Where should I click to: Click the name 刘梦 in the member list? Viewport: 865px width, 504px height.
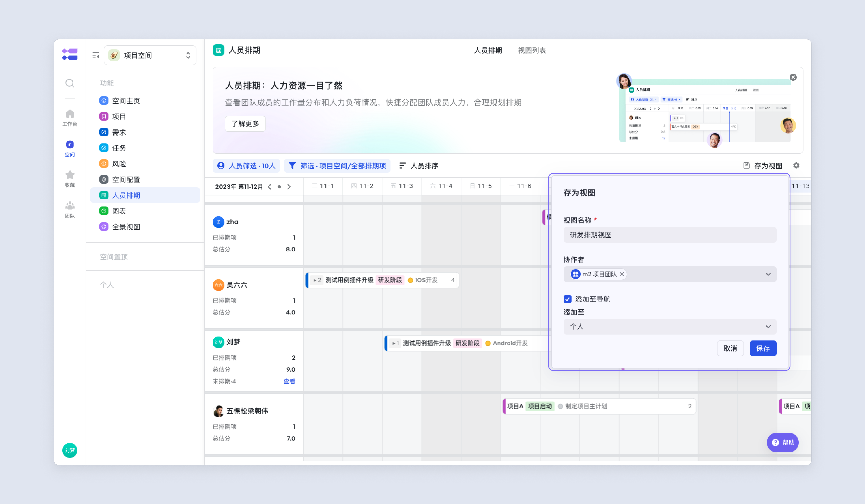(x=233, y=342)
